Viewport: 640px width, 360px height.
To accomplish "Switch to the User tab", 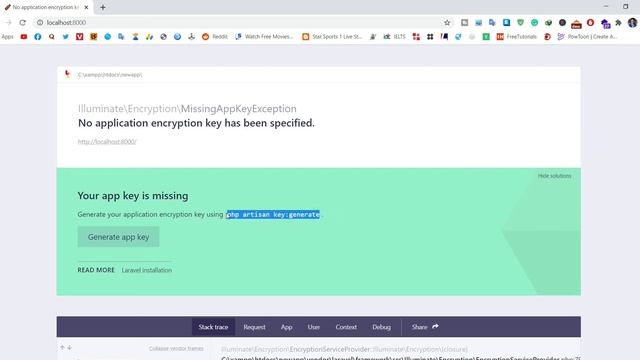I will pos(313,327).
